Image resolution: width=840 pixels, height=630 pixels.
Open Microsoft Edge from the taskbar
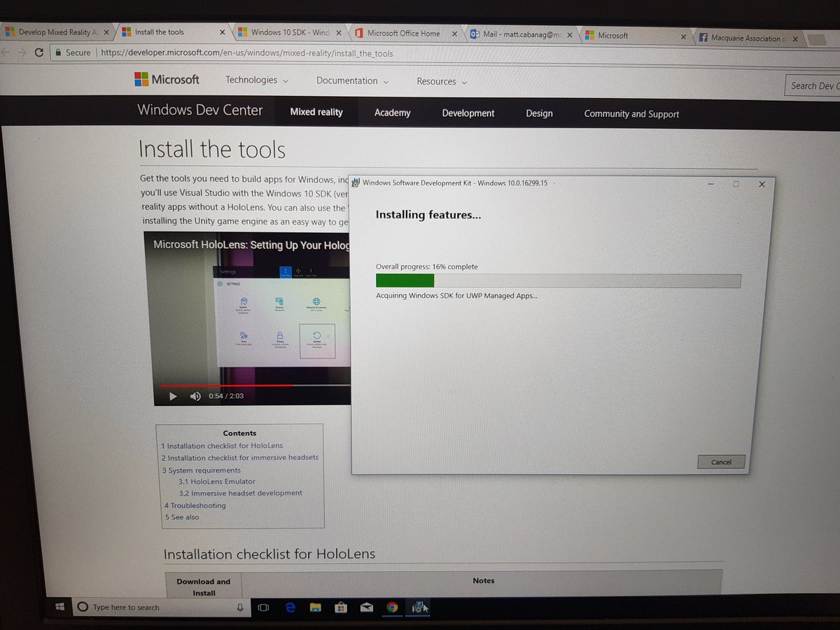pyautogui.click(x=290, y=608)
